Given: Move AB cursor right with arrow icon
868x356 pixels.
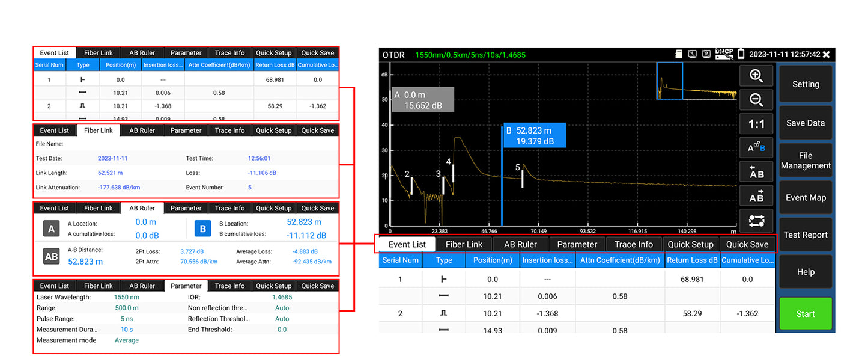Looking at the screenshot, I should (756, 196).
